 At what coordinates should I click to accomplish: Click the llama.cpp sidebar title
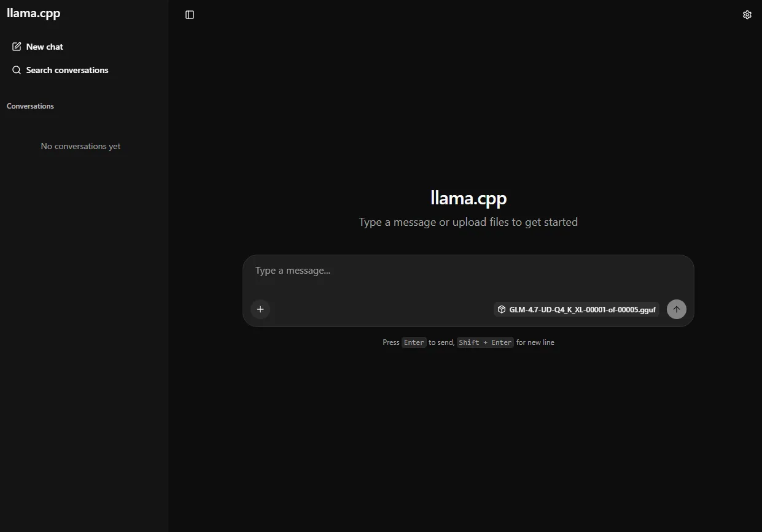click(34, 13)
